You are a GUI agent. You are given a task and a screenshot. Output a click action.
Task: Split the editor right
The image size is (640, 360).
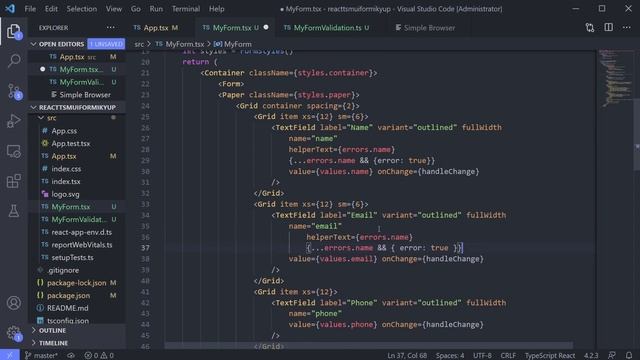pos(609,27)
